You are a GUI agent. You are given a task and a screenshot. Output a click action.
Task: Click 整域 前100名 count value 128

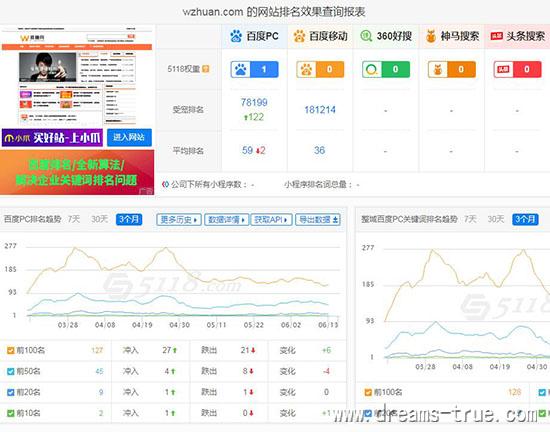pyautogui.click(x=515, y=392)
